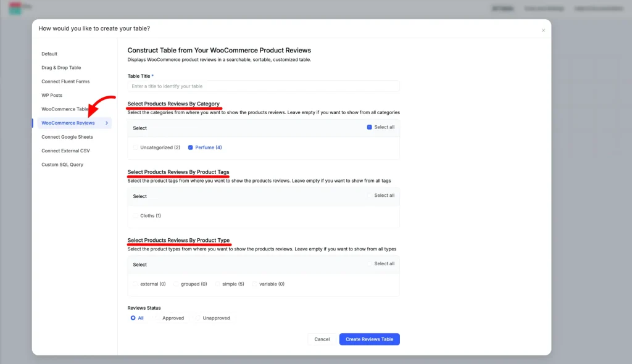Viewport: 632px width, 364px height.
Task: Cancel the table creation
Action: coord(322,339)
